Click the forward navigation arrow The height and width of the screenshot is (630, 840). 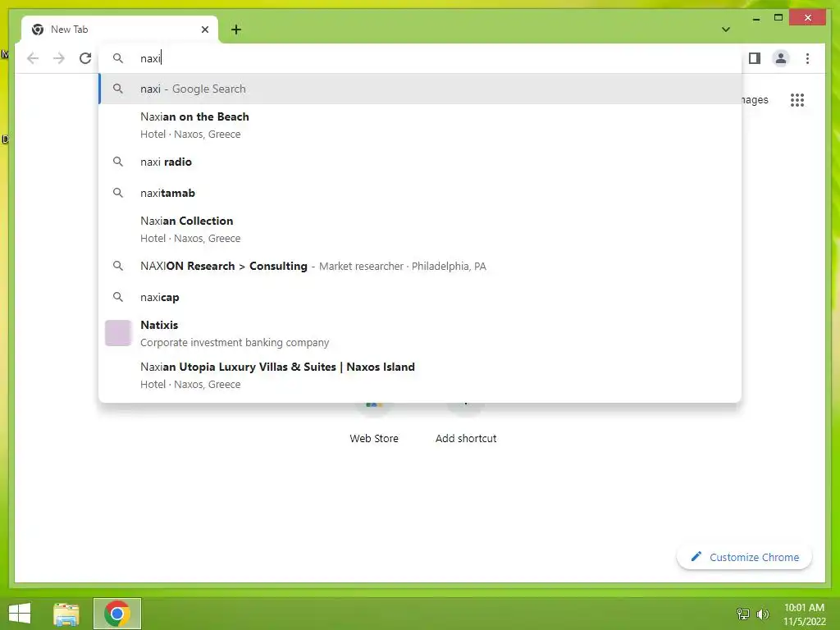(59, 58)
